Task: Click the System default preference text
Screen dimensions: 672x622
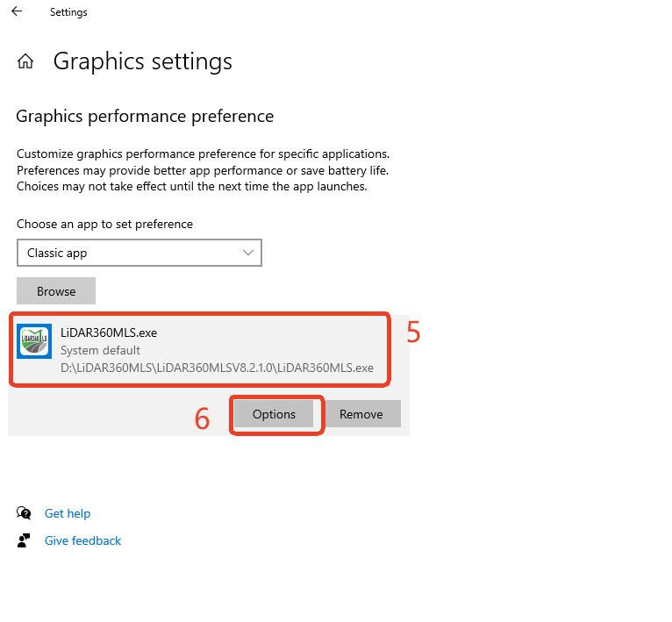Action: coord(100,350)
